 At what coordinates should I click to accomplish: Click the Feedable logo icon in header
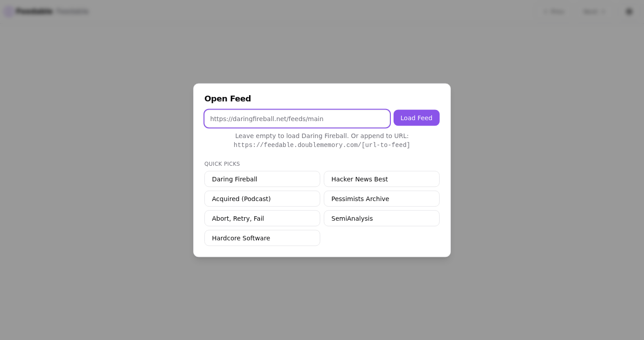tap(8, 12)
